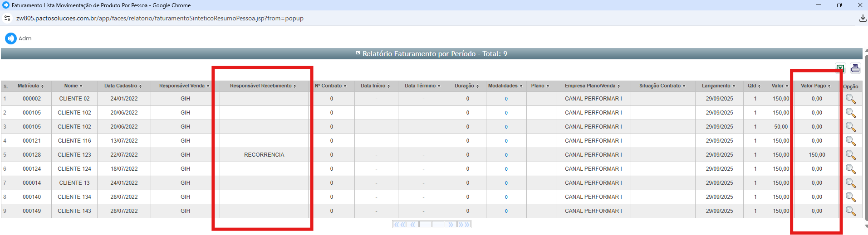Click the browser download icon
This screenshot has width=868, height=235.
[863, 18]
